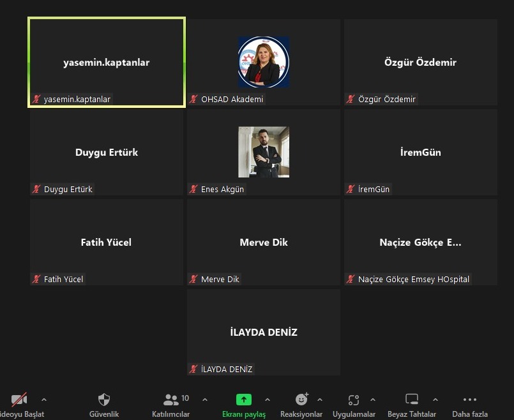
Task: Click muted mic icon beside Merve Dik label
Action: click(193, 279)
